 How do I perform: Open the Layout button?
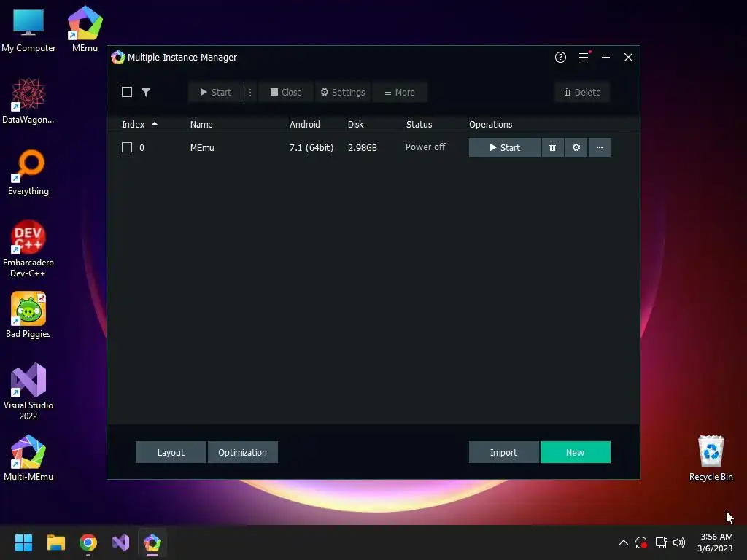pyautogui.click(x=171, y=452)
